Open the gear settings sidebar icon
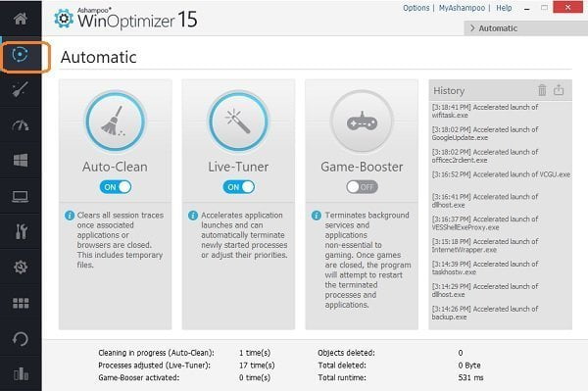The image size is (588, 391). (x=21, y=267)
